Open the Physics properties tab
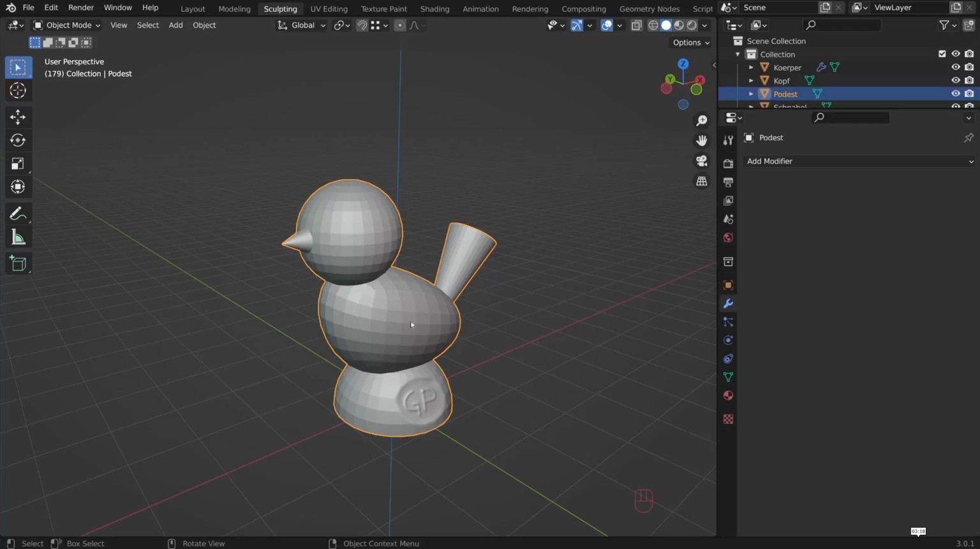This screenshot has height=549, width=980. click(728, 340)
